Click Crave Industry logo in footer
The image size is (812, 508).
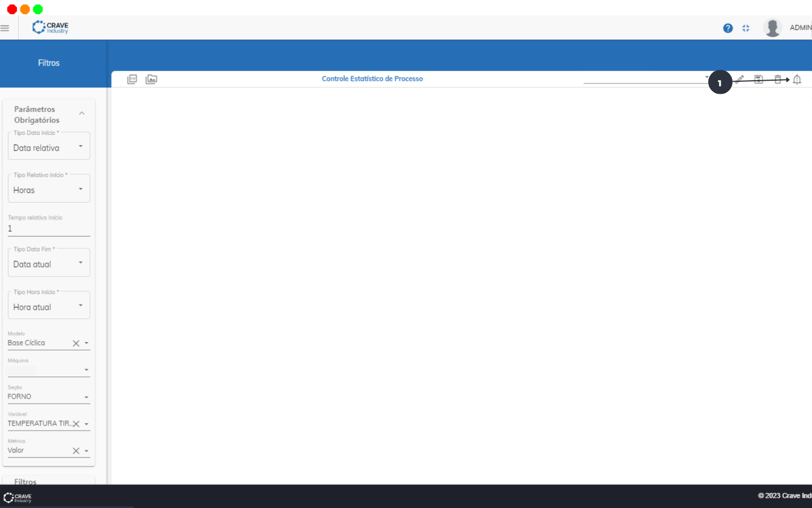coord(17,498)
